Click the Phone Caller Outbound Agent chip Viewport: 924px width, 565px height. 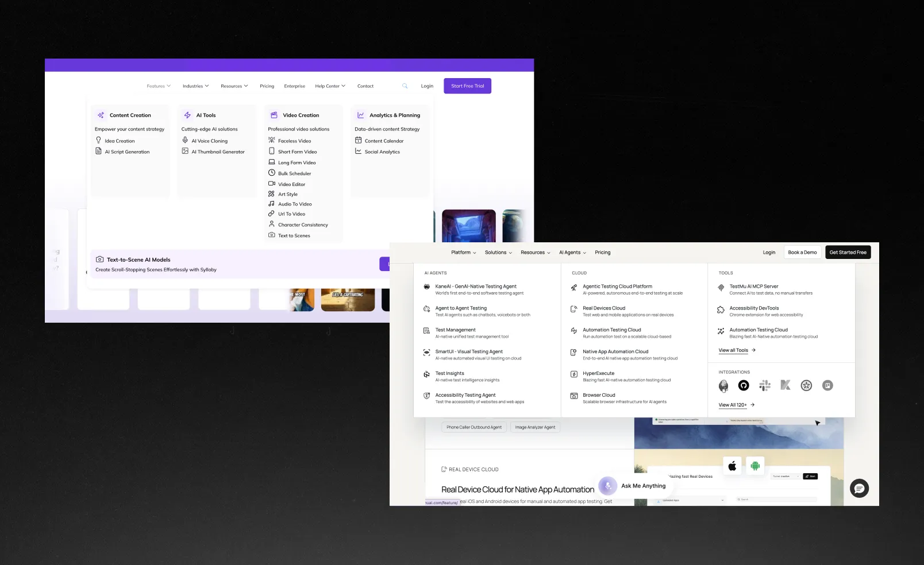point(474,427)
